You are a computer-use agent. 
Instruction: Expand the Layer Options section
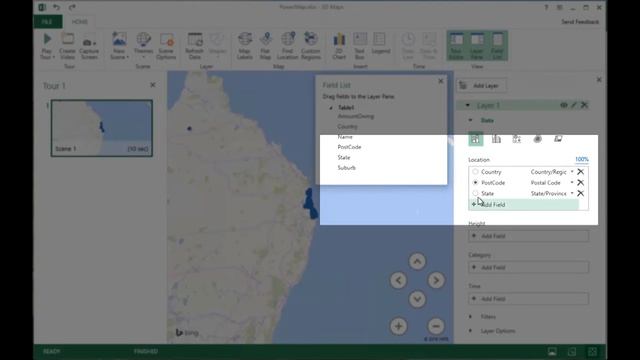click(471, 331)
